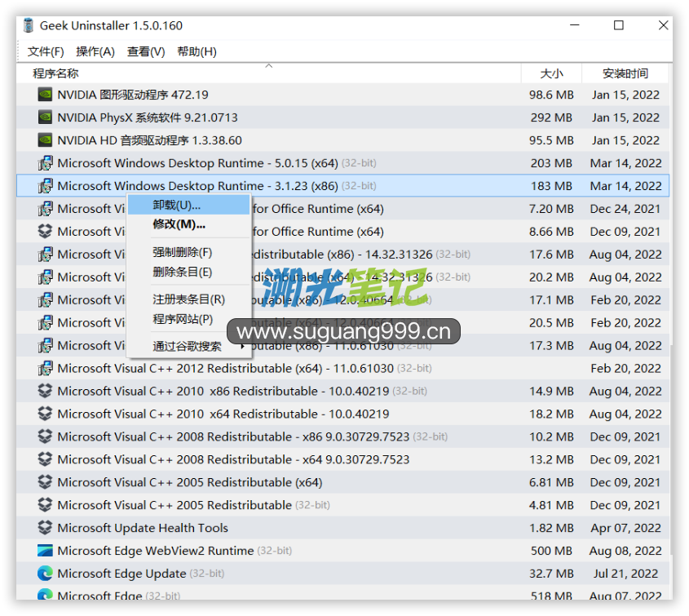Choose 卸载(U)... from the context menu
Screen dimensions: 689x616
177,205
